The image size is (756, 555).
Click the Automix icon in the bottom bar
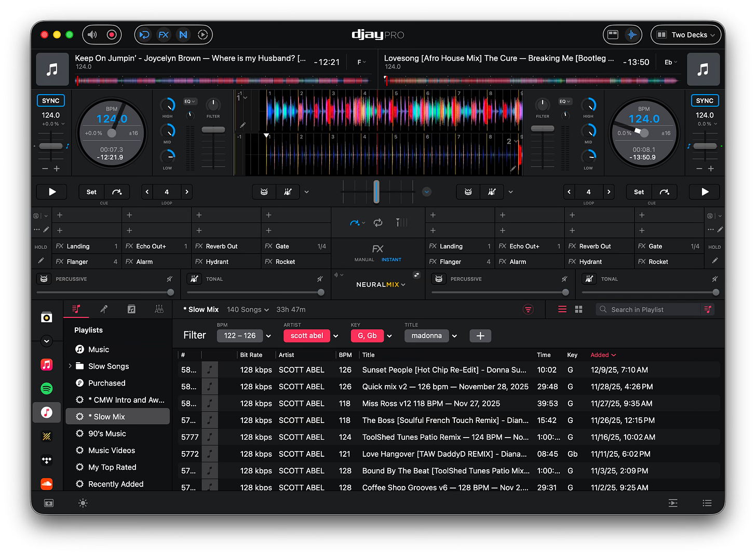point(673,503)
